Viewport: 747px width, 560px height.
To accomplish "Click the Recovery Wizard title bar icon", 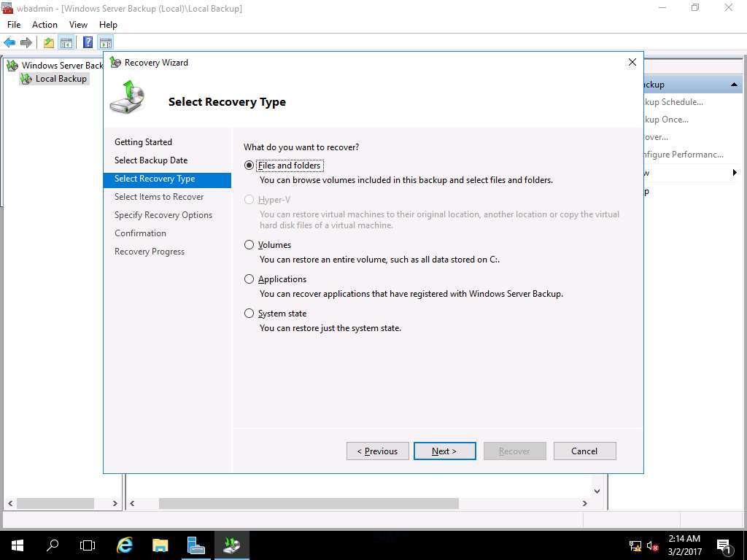I will 115,63.
